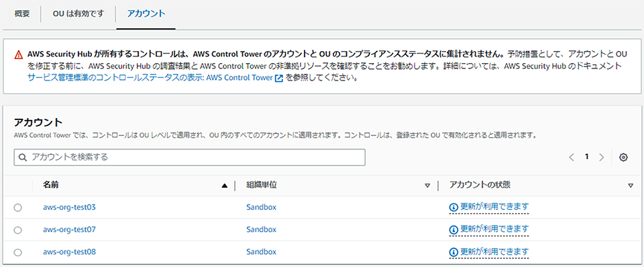
Task: Click the info icon for aws-org-test08 status
Action: (x=453, y=252)
